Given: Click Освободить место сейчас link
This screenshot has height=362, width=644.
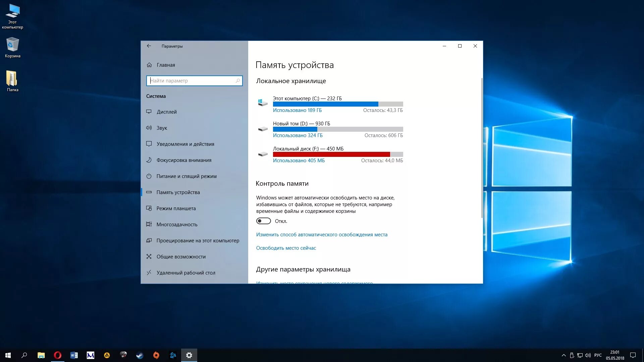Looking at the screenshot, I should (286, 248).
